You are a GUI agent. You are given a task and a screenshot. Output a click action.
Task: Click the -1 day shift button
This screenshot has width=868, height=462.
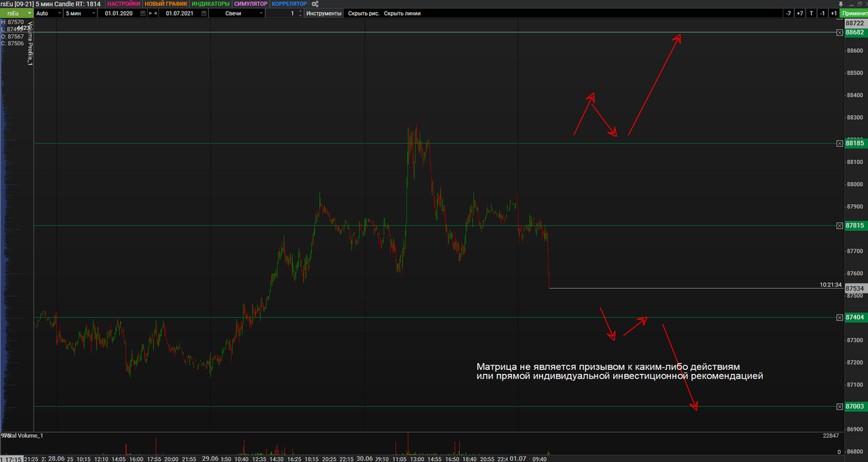822,13
